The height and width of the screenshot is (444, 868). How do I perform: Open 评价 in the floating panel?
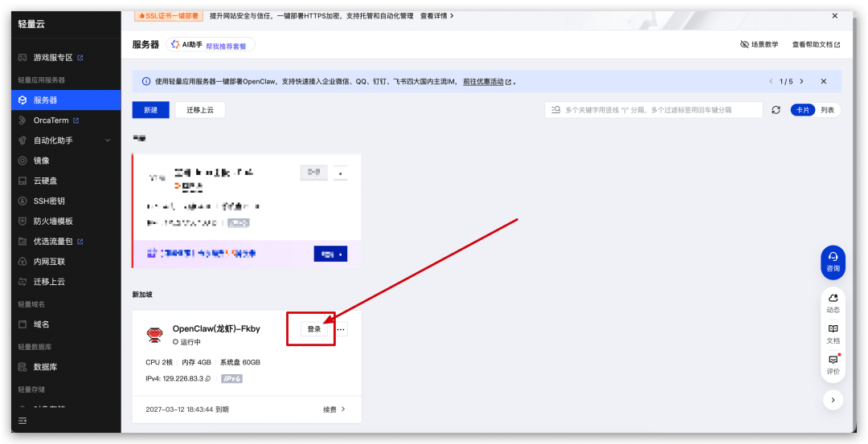(x=833, y=365)
